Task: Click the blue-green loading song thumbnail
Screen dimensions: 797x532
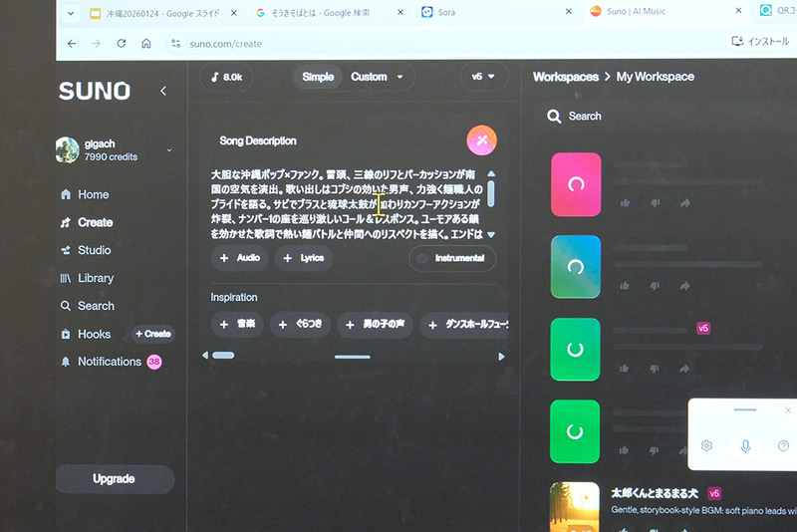Action: point(576,267)
